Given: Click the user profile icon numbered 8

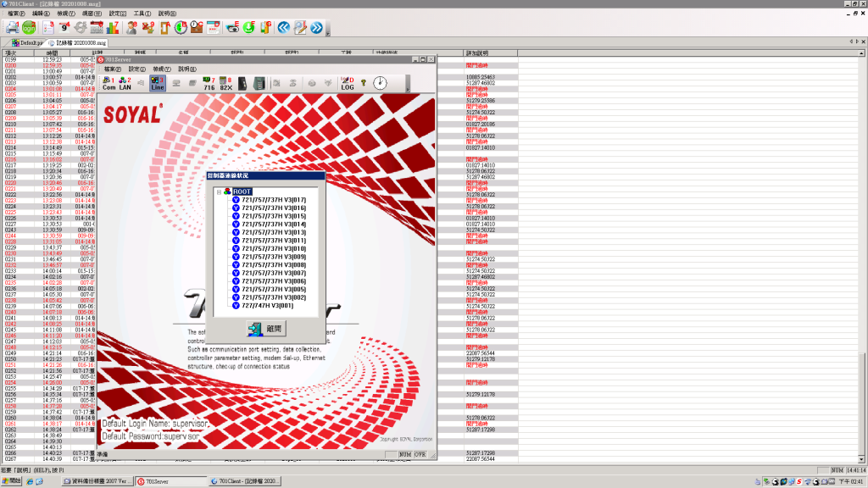Looking at the screenshot, I should (131, 27).
